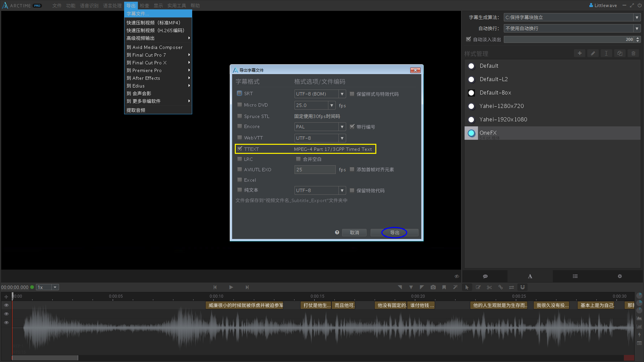Delete style using the trash icon
The height and width of the screenshot is (362, 644).
point(633,53)
